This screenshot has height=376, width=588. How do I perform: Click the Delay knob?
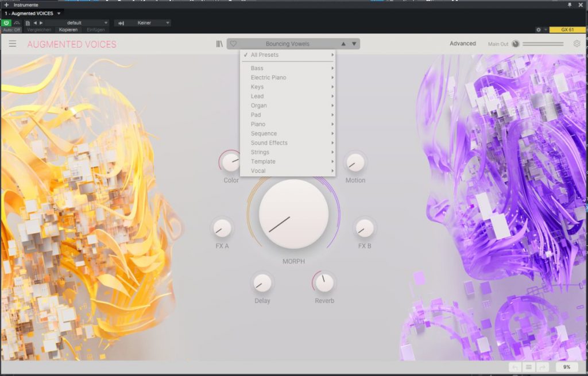pyautogui.click(x=262, y=283)
